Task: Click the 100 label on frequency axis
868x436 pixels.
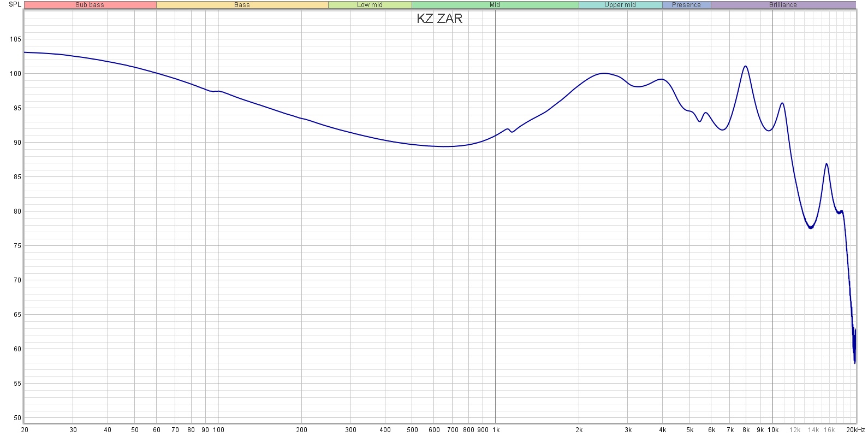Action: [x=218, y=430]
